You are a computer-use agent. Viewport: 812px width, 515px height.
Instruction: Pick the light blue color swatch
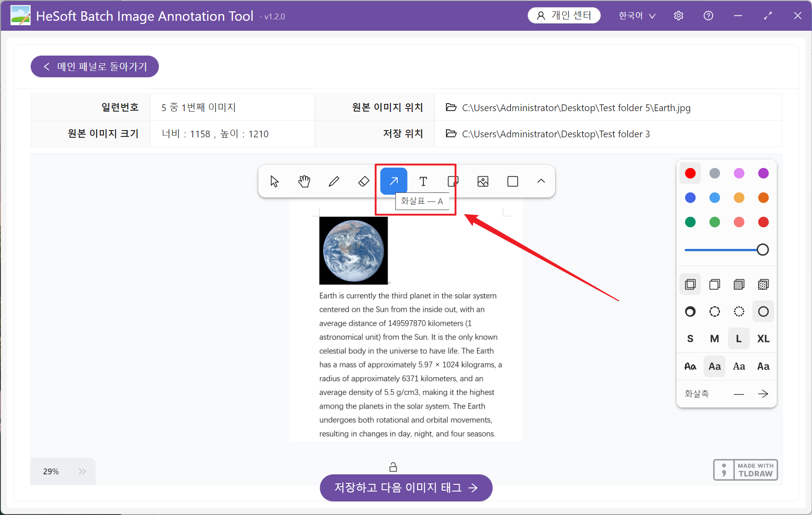point(715,197)
